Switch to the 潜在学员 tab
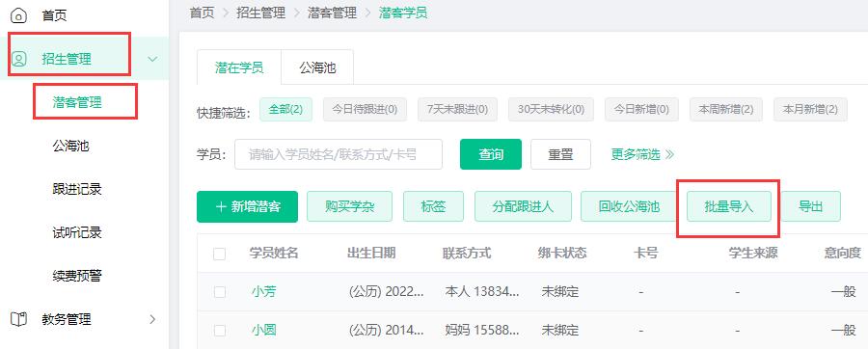Screen dimensions: 868x349 [239, 68]
